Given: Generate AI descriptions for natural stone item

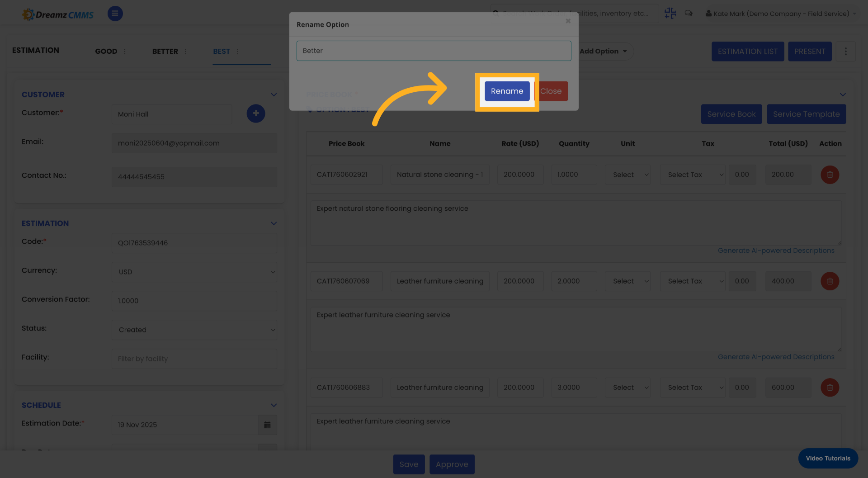Looking at the screenshot, I should pos(776,251).
